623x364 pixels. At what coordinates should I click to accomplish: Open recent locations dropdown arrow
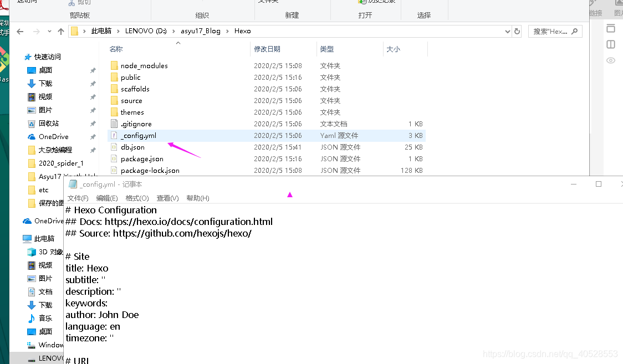(49, 32)
